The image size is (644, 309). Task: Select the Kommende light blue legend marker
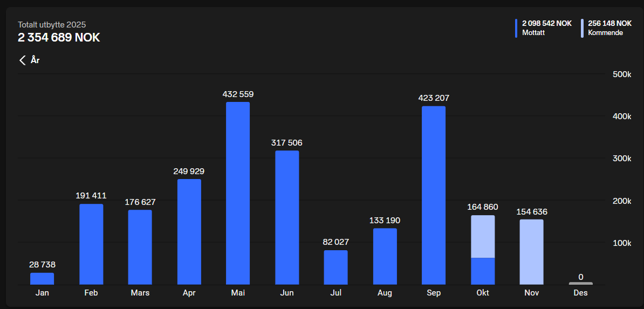[x=582, y=29]
